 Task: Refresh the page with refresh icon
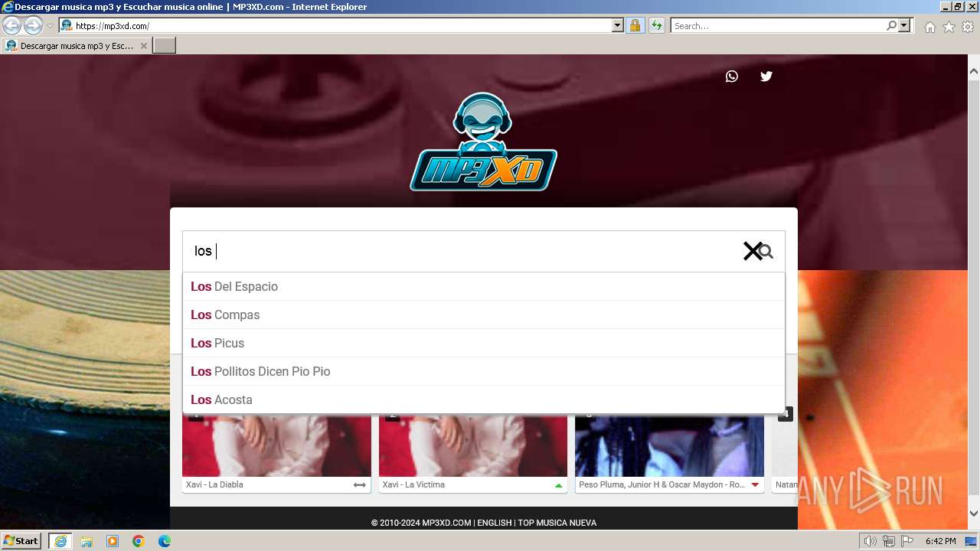pos(657,25)
